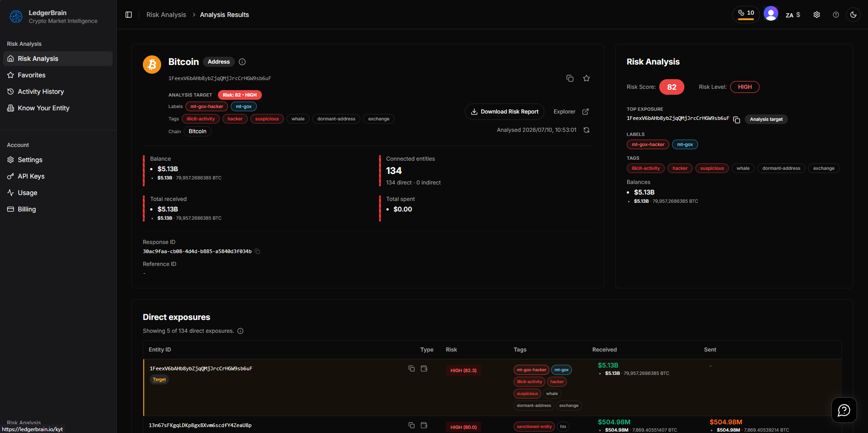The image size is (868, 433).
Task: Click the HIGH risk level badge
Action: [x=745, y=87]
